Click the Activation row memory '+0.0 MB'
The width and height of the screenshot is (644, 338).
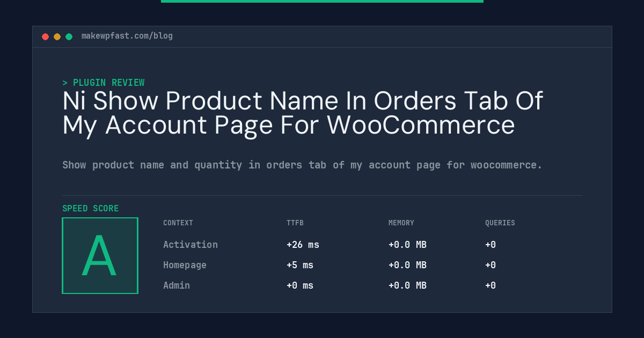[x=407, y=245]
